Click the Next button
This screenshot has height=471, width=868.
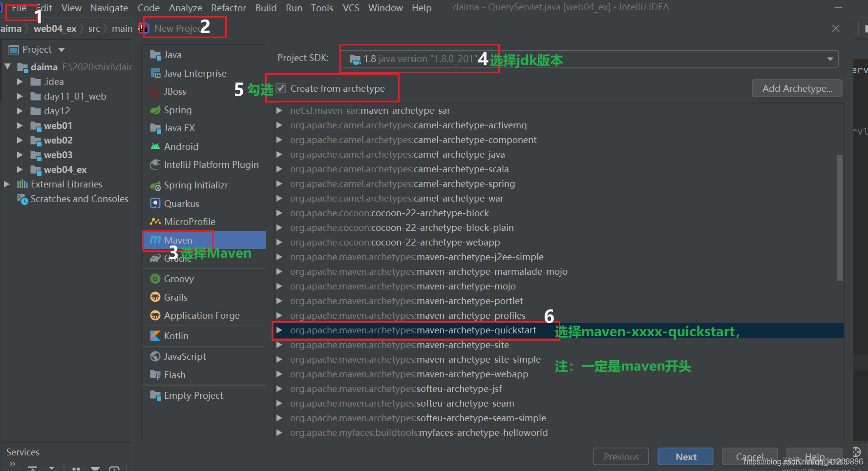coord(685,457)
